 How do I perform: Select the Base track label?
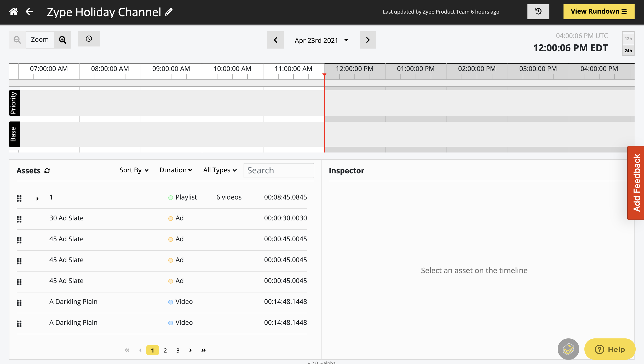[x=14, y=134]
